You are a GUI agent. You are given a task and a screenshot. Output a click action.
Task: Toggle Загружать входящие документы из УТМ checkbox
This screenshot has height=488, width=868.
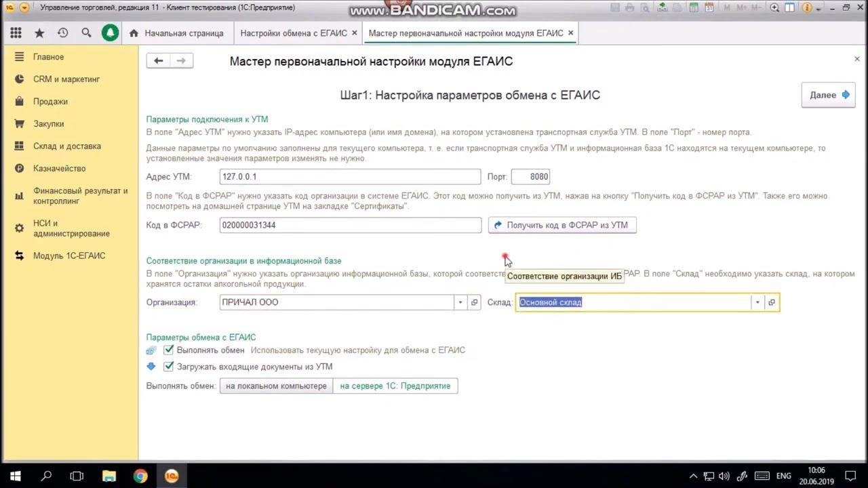169,367
